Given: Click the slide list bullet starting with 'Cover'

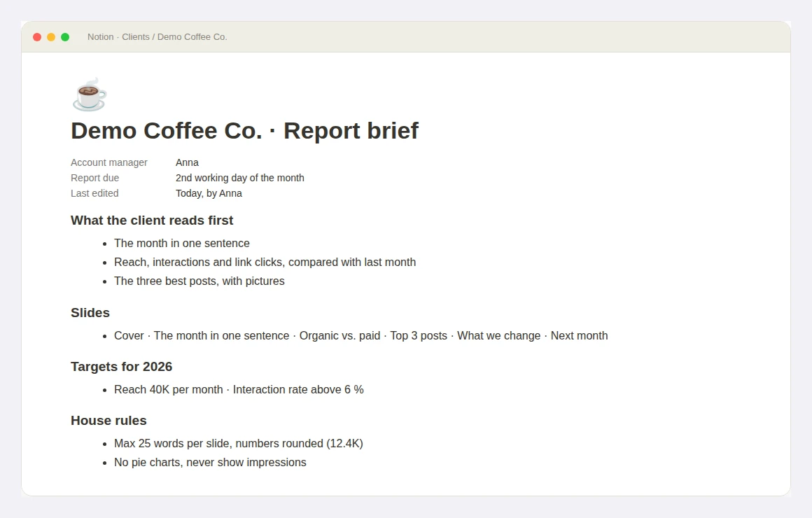Looking at the screenshot, I should pyautogui.click(x=361, y=336).
